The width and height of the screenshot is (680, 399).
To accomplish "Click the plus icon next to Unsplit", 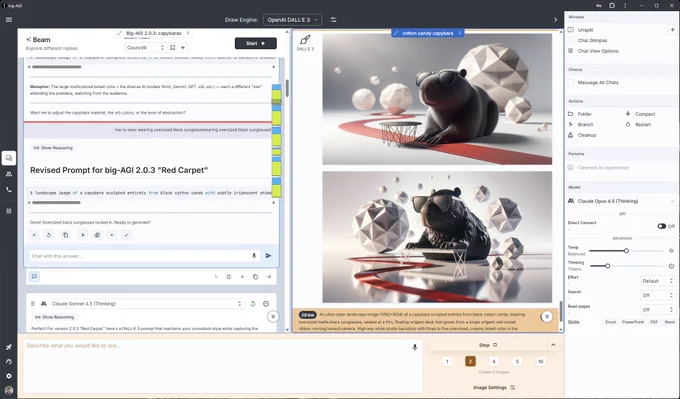I will tap(672, 30).
